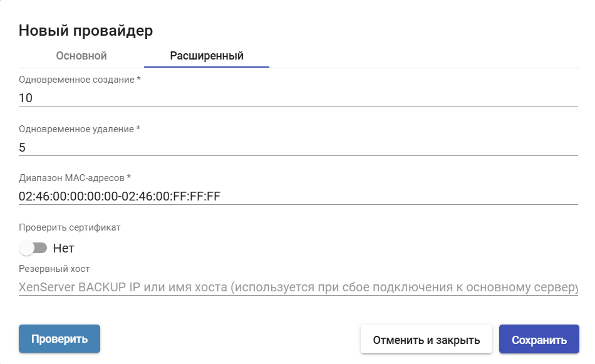This screenshot has height=364, width=595.
Task: Click the Проверить button
Action: (x=59, y=338)
